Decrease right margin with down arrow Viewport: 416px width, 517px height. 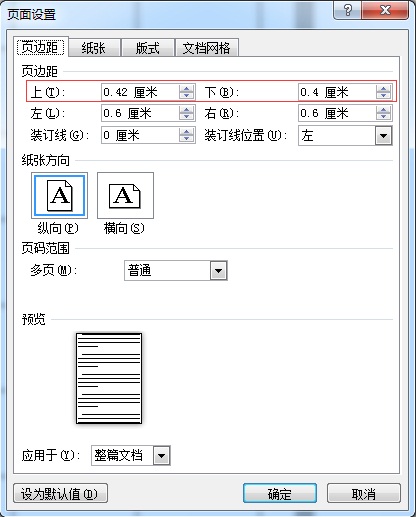[384, 117]
